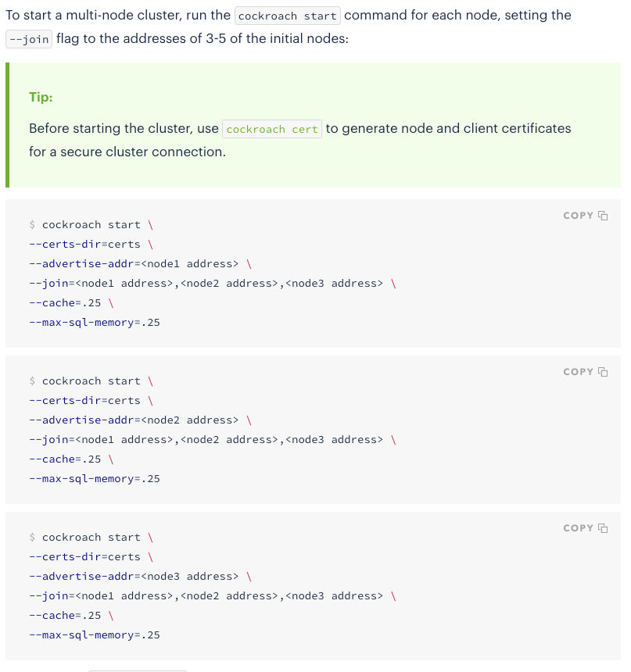The width and height of the screenshot is (631, 672).
Task: Select --advertise-addr=<node2 address> in the second block
Action: pos(135,420)
